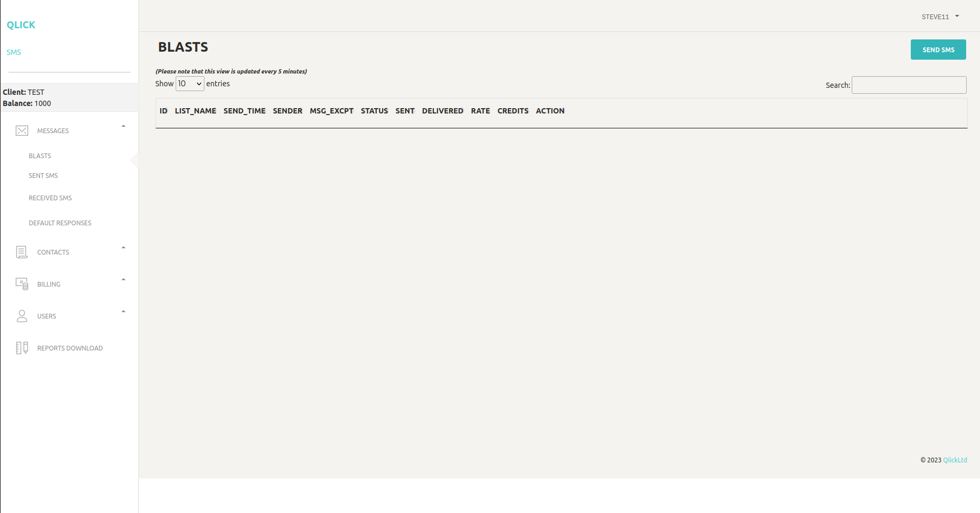Click the Contacts list icon
The image size is (980, 513).
[x=22, y=252]
